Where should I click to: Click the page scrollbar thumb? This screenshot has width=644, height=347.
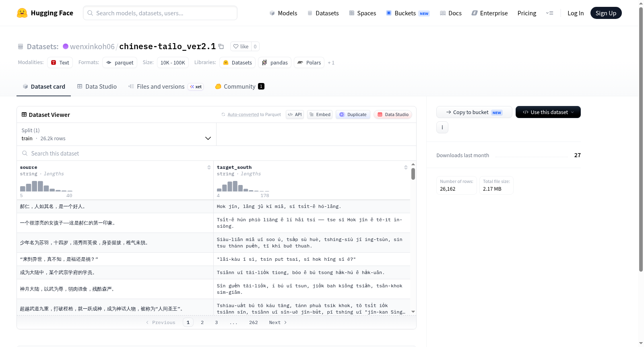[641, 139]
